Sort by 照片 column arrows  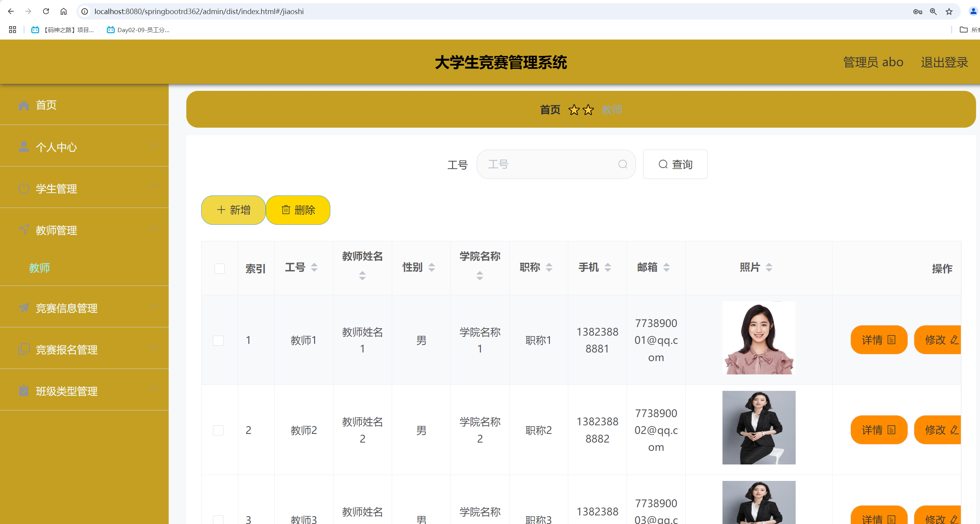[x=769, y=267]
